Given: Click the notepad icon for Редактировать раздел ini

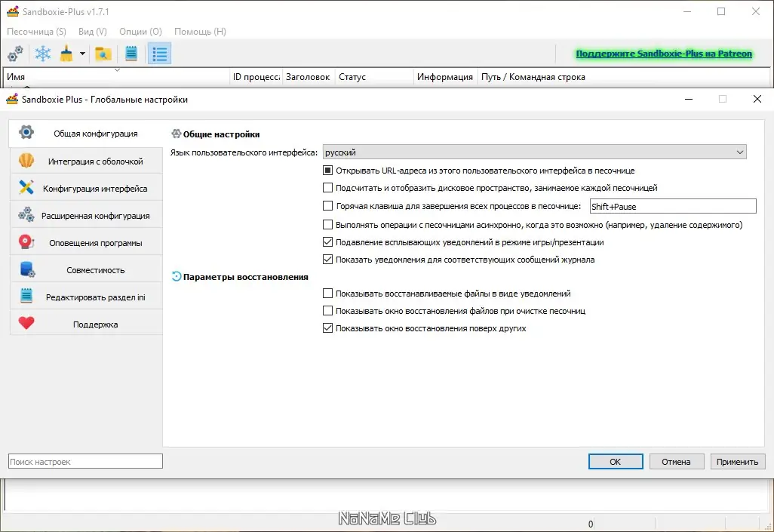Looking at the screenshot, I should pos(26,297).
